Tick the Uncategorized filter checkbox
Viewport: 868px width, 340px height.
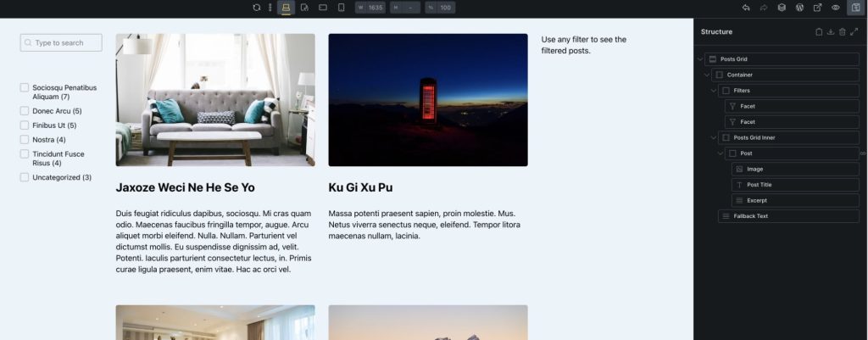(25, 177)
